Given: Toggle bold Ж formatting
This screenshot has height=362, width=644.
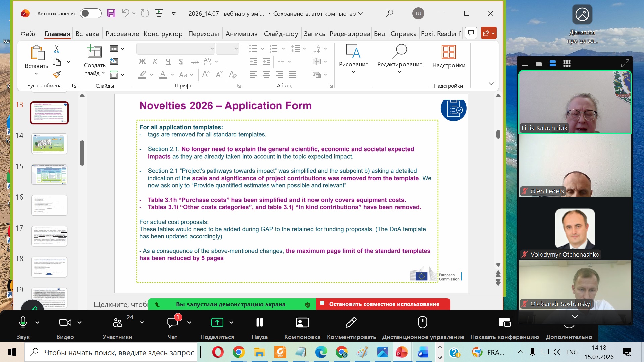Looking at the screenshot, I should point(142,62).
